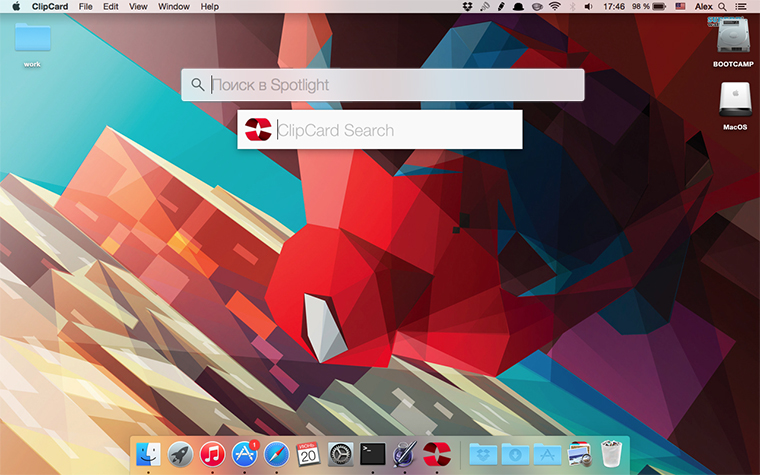Click the pencil icon in the menu bar
This screenshot has height=475, width=760.
(x=501, y=6)
